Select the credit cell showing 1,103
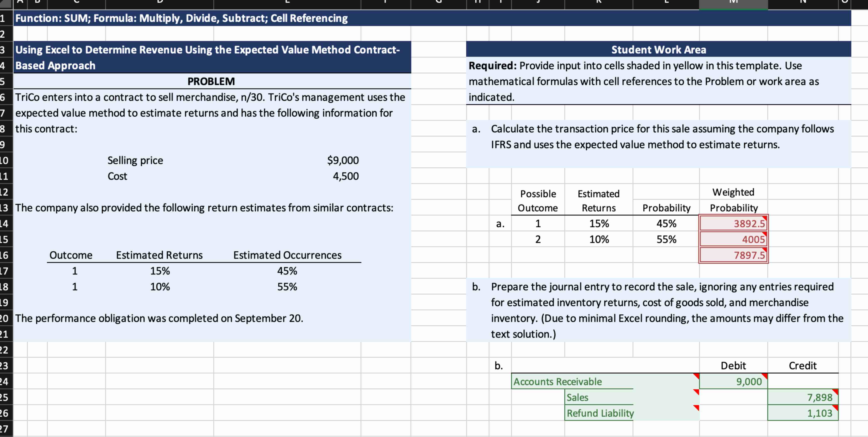Viewport: 868px width, 437px height. (803, 413)
